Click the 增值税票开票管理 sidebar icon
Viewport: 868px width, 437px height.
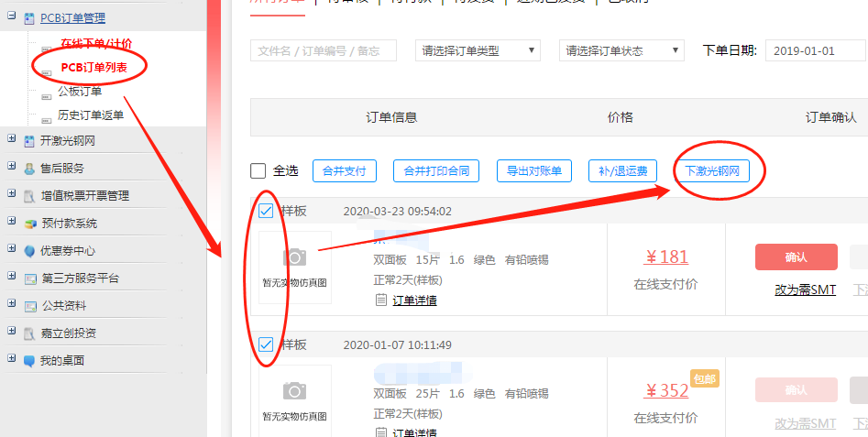[x=30, y=196]
